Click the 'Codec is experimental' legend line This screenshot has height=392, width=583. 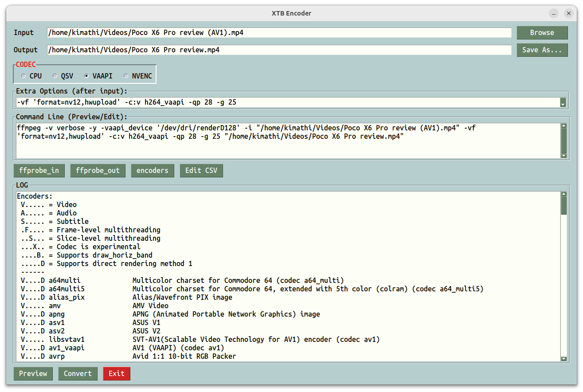[x=80, y=247]
